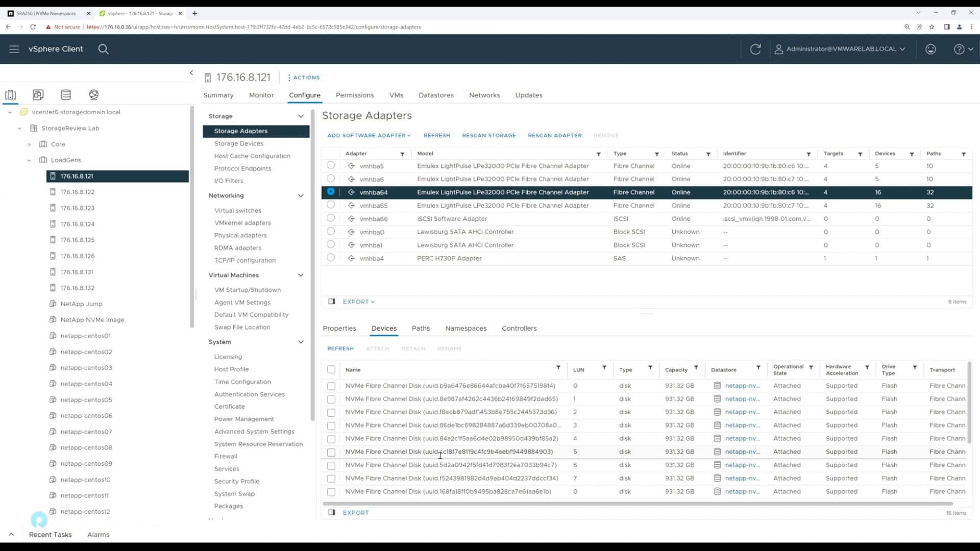
Task: Expand the Core folder in inventory tree
Action: [x=29, y=144]
